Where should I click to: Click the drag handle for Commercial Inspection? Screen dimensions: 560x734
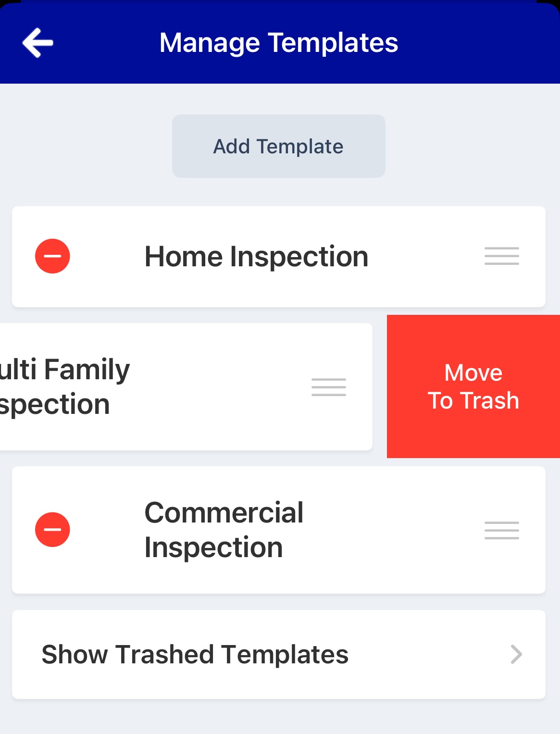pos(501,529)
